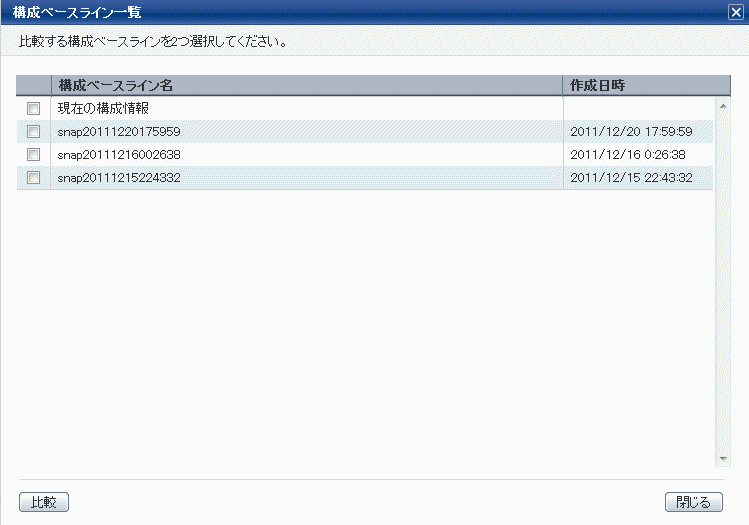Click scrollbar down arrow
Image resolution: width=749 pixels, height=525 pixels.
723,459
